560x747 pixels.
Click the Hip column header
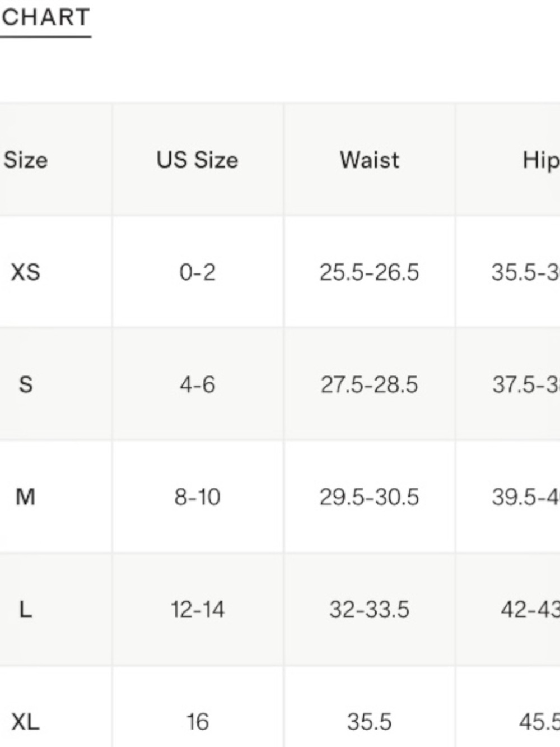click(541, 161)
